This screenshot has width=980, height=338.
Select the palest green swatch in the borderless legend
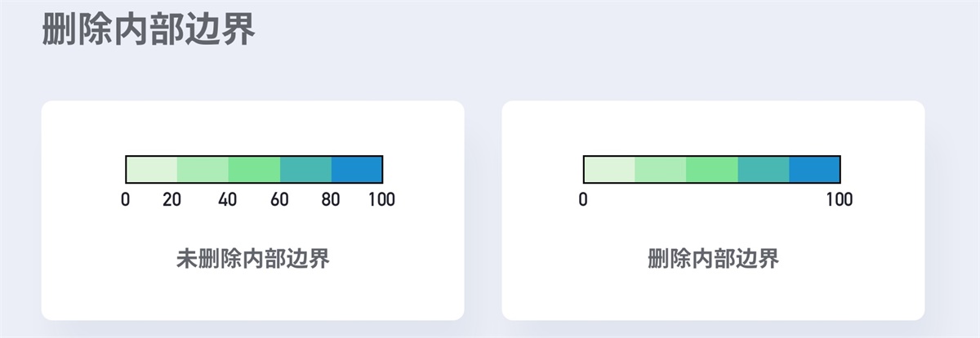coord(609,169)
